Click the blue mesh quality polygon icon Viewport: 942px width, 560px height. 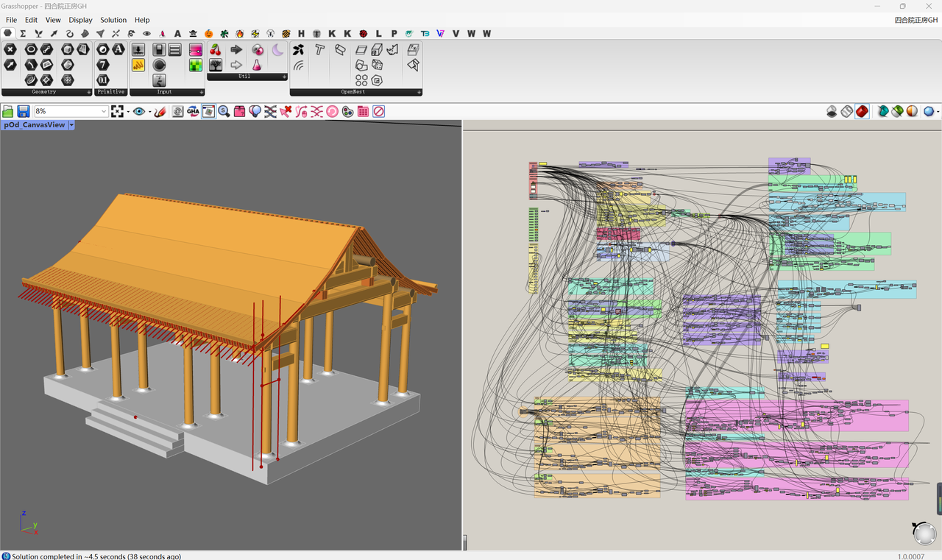pyautogui.click(x=929, y=111)
